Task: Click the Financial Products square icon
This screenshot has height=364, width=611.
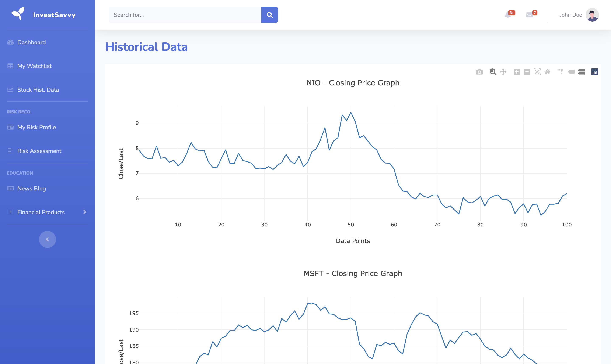Action: pos(10,212)
